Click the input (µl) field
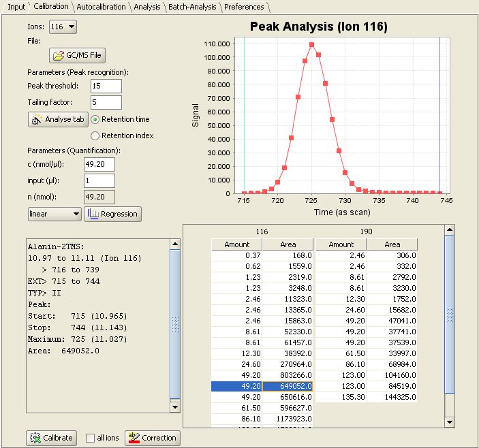Viewport: 479px width, 448px height. pos(99,180)
